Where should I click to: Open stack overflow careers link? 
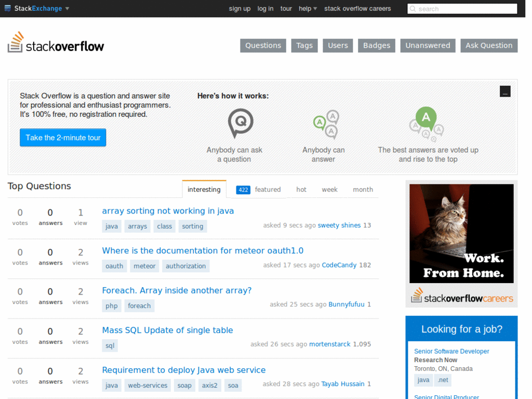[357, 8]
